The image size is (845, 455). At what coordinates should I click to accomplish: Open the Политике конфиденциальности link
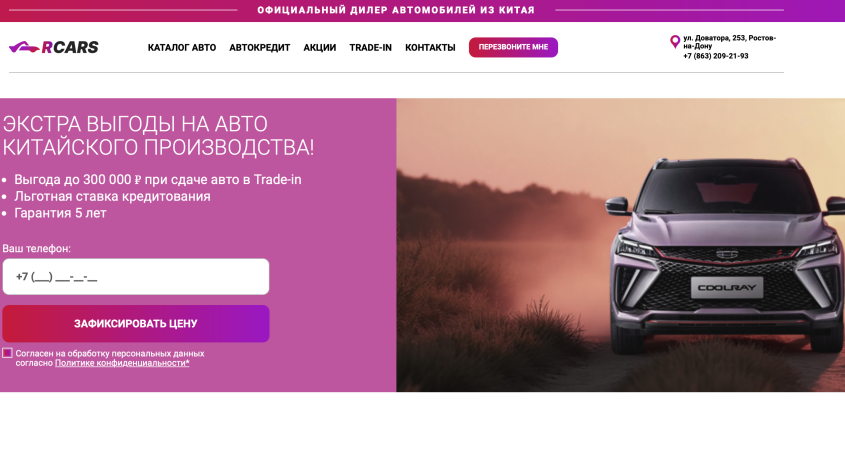122,363
